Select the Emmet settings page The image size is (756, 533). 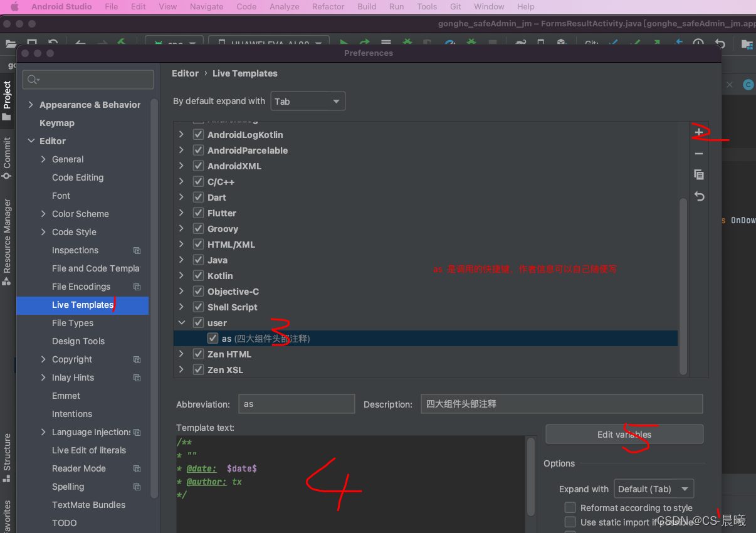(x=66, y=396)
